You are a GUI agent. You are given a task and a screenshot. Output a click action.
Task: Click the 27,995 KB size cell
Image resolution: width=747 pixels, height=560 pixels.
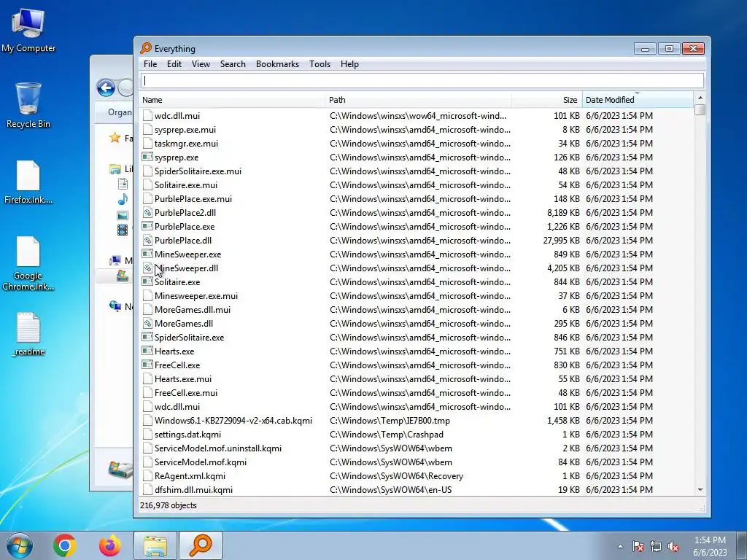561,241
